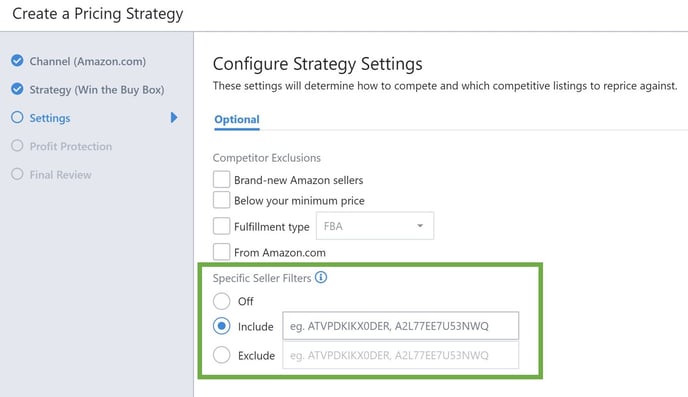Viewport: 688px width, 397px height.
Task: Select the Include radio option
Action: [x=222, y=326]
